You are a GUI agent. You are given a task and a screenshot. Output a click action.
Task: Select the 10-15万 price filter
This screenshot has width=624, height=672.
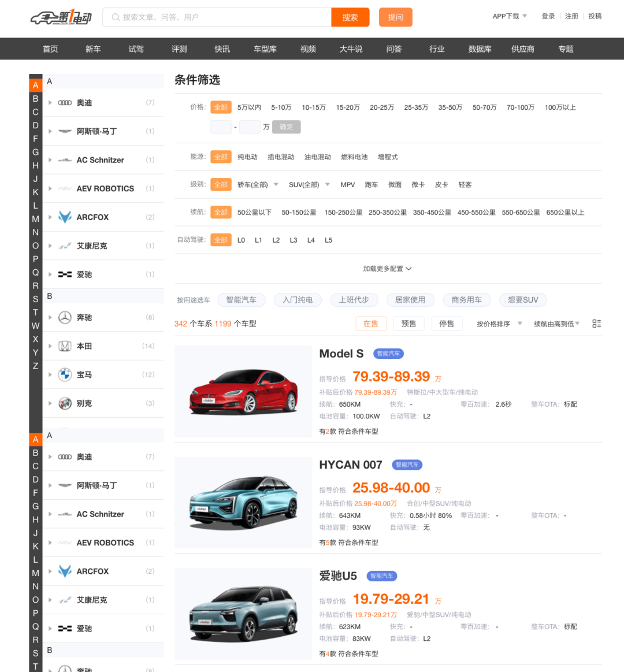314,107
